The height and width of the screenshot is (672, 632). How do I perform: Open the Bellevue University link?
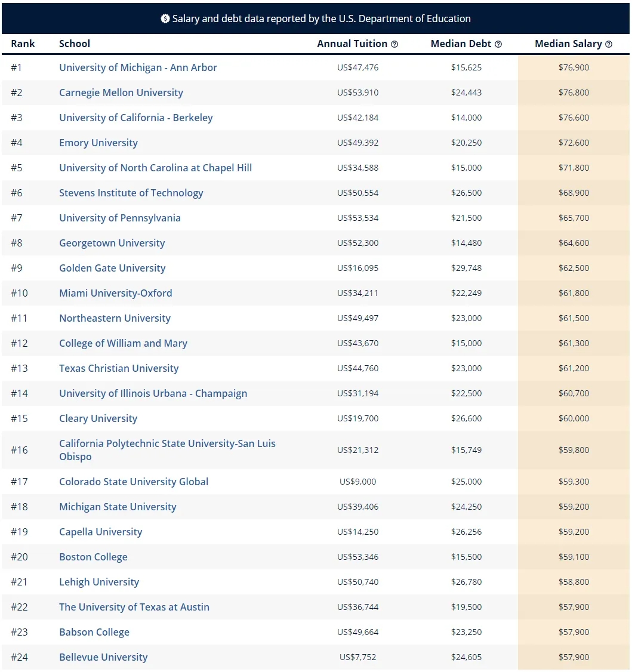coord(103,657)
